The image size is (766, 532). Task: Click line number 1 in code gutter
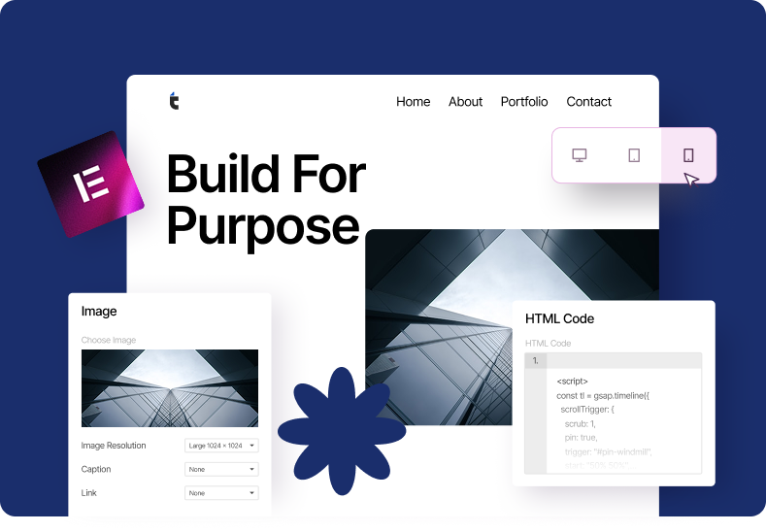tap(536, 361)
